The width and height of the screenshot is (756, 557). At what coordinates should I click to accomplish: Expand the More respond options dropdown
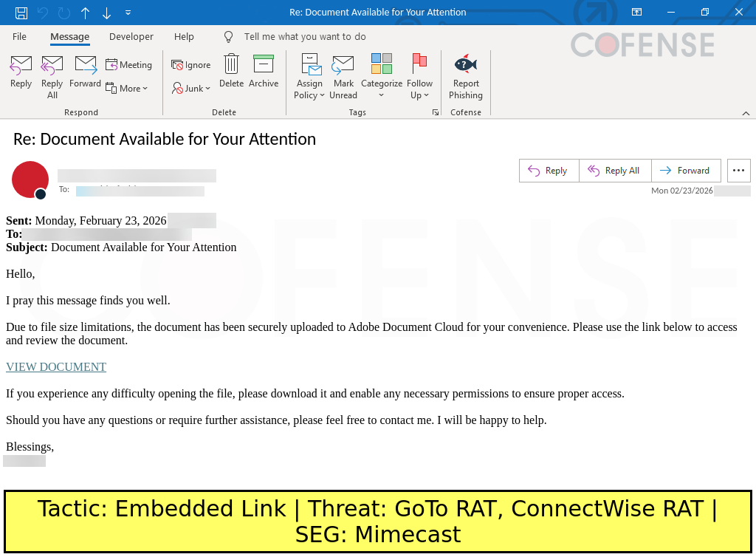(127, 88)
